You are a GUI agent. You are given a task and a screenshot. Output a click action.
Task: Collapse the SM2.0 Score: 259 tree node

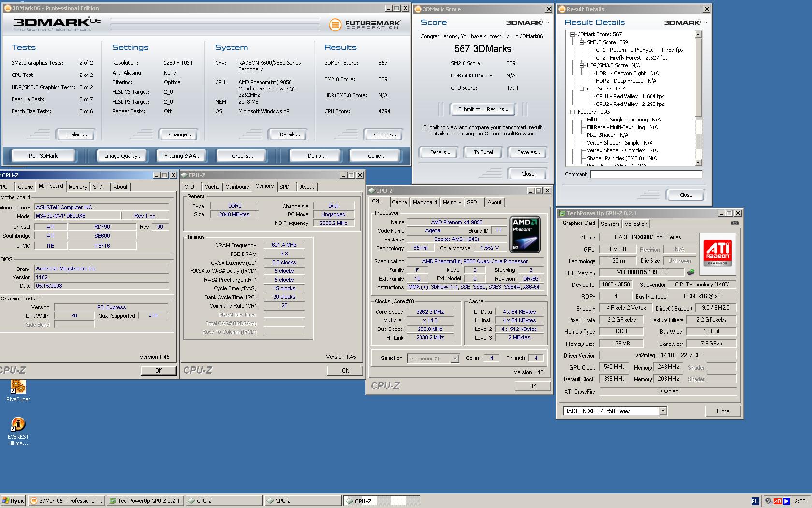click(582, 42)
